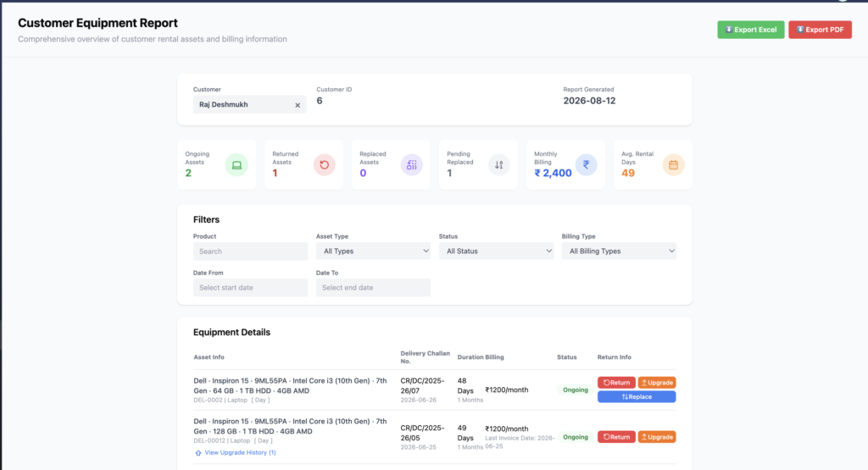Open the Billing Type dropdown
868x470 pixels.
[619, 251]
